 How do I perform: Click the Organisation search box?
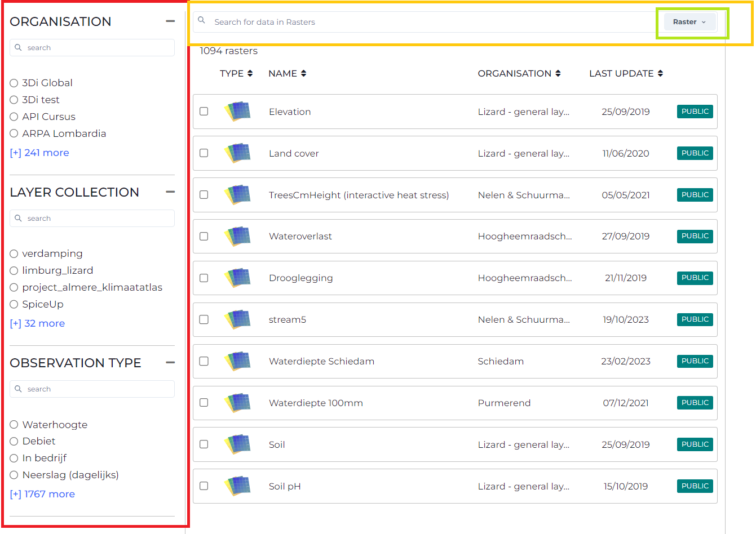pos(92,48)
